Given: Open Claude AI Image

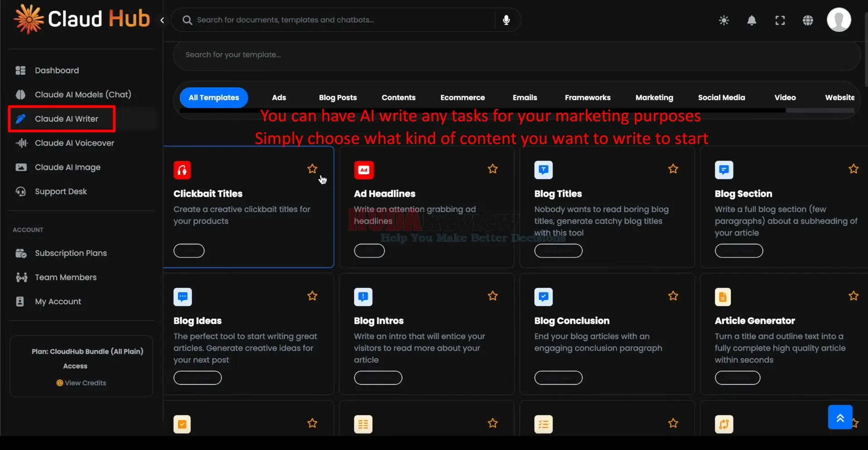Looking at the screenshot, I should click(x=67, y=168).
